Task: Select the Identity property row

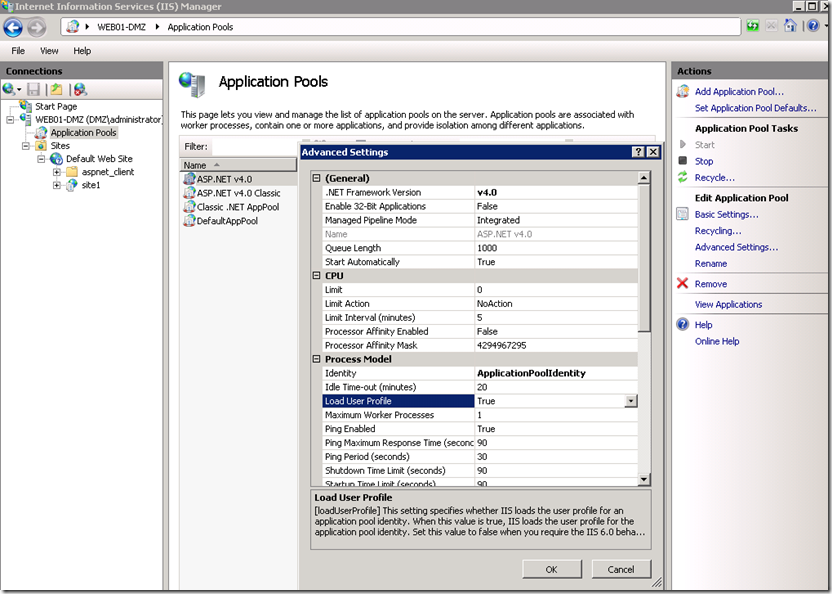Action: pyautogui.click(x=480, y=373)
